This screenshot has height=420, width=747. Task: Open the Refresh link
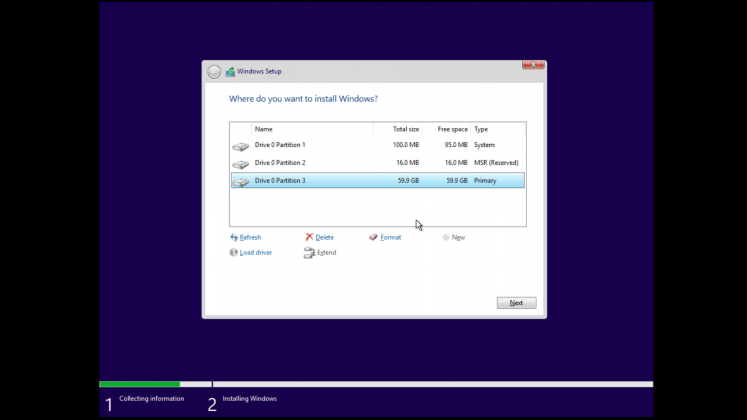point(250,237)
